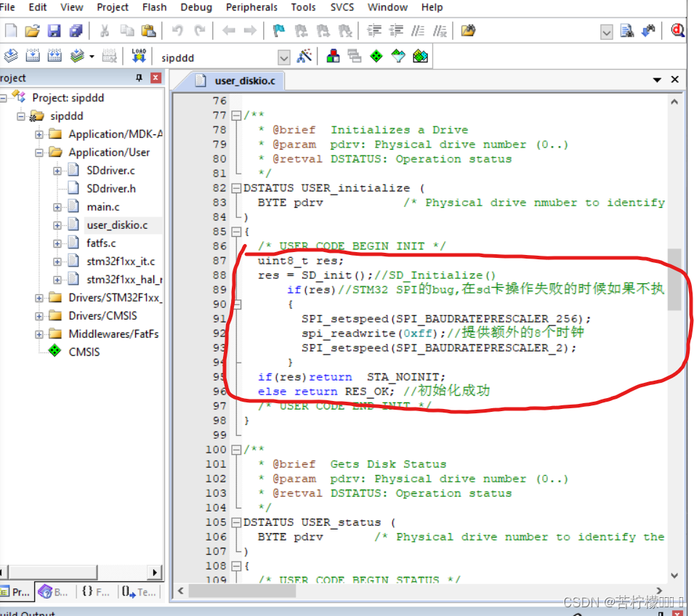
Task: Click the Undo icon
Action: [177, 31]
